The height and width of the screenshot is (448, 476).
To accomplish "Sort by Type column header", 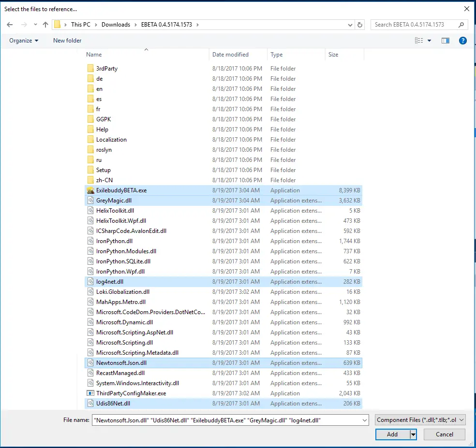I will pyautogui.click(x=296, y=55).
